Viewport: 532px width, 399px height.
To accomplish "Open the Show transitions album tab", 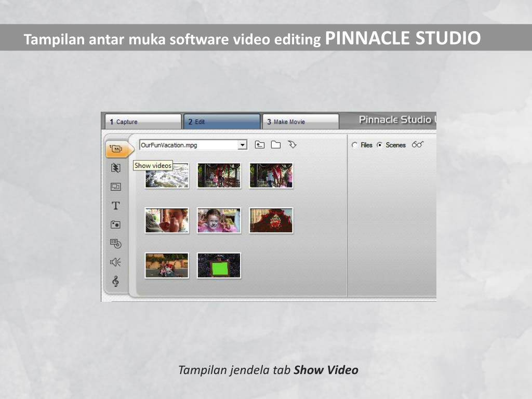I will [x=116, y=168].
